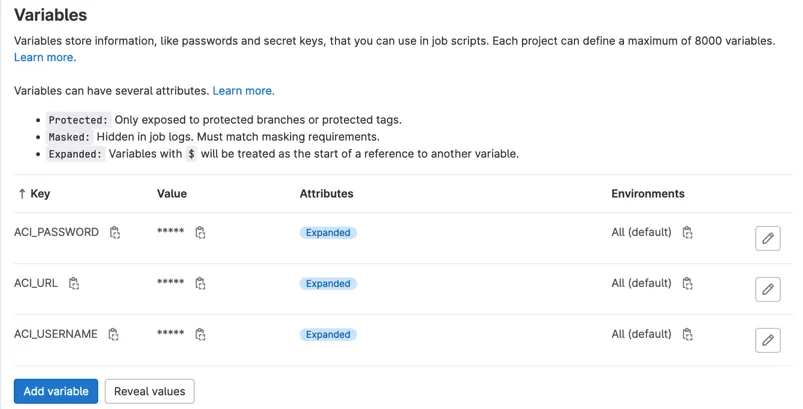The height and width of the screenshot is (409, 803).
Task: Sort variables by the Key column
Action: pyautogui.click(x=34, y=193)
